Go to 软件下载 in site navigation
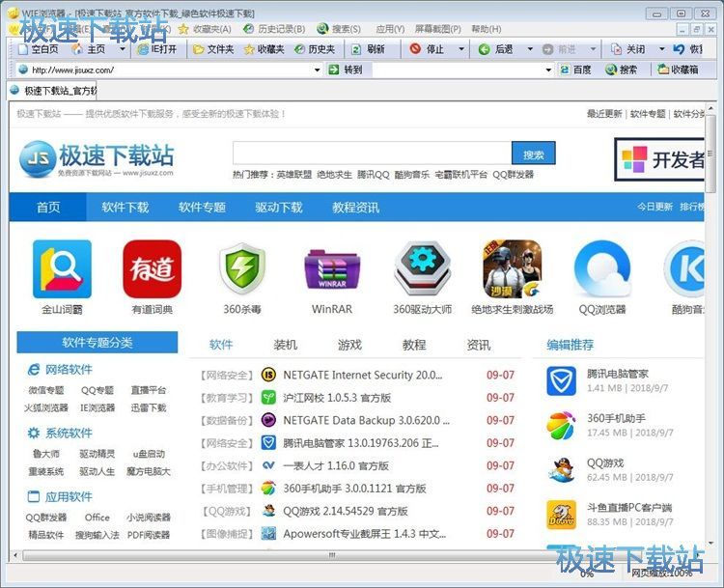The width and height of the screenshot is (724, 588). coord(125,208)
